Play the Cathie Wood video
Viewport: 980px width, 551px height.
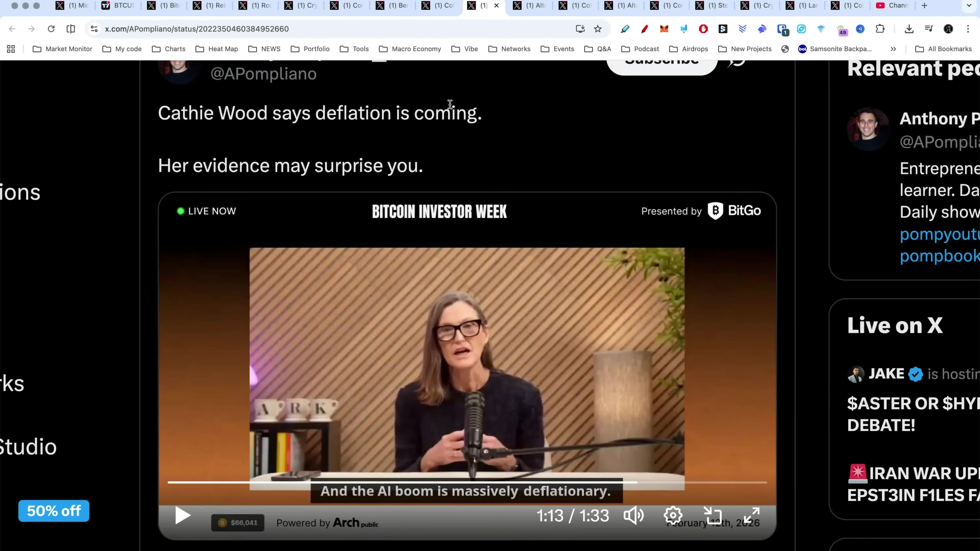183,516
